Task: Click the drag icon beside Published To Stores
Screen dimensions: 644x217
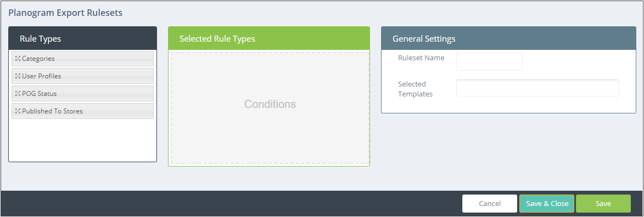Action: click(18, 111)
